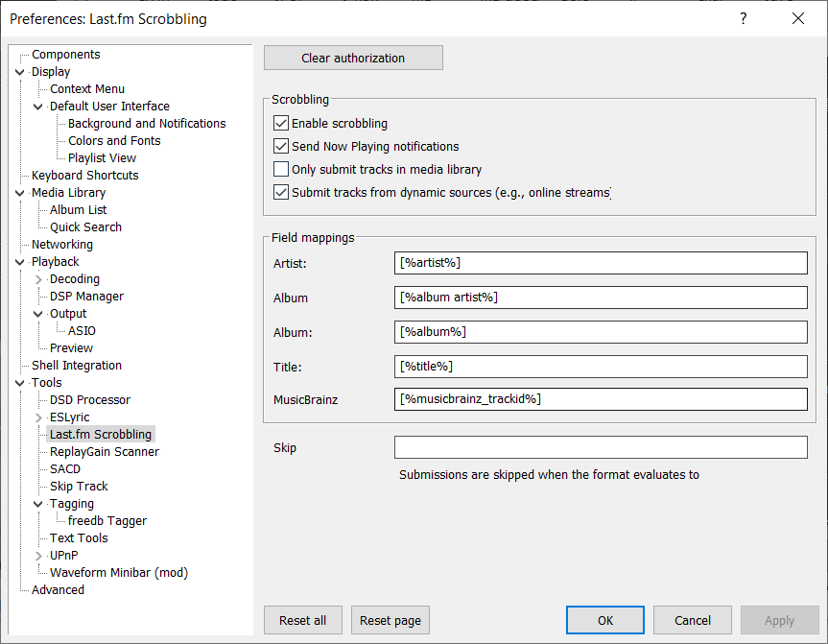Select Background and Notifications page
The height and width of the screenshot is (644, 828).
click(147, 123)
